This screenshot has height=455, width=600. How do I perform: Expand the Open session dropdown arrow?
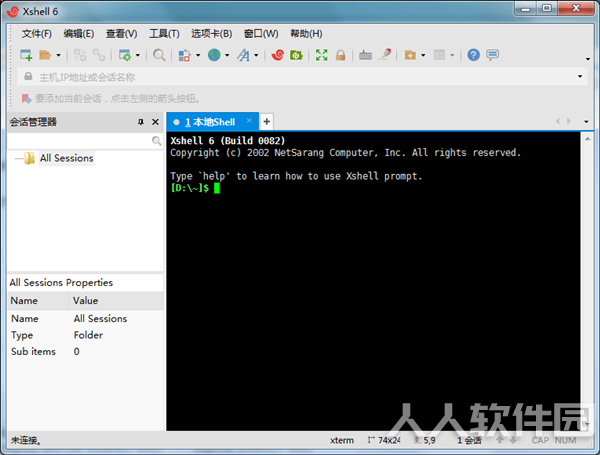click(x=59, y=55)
